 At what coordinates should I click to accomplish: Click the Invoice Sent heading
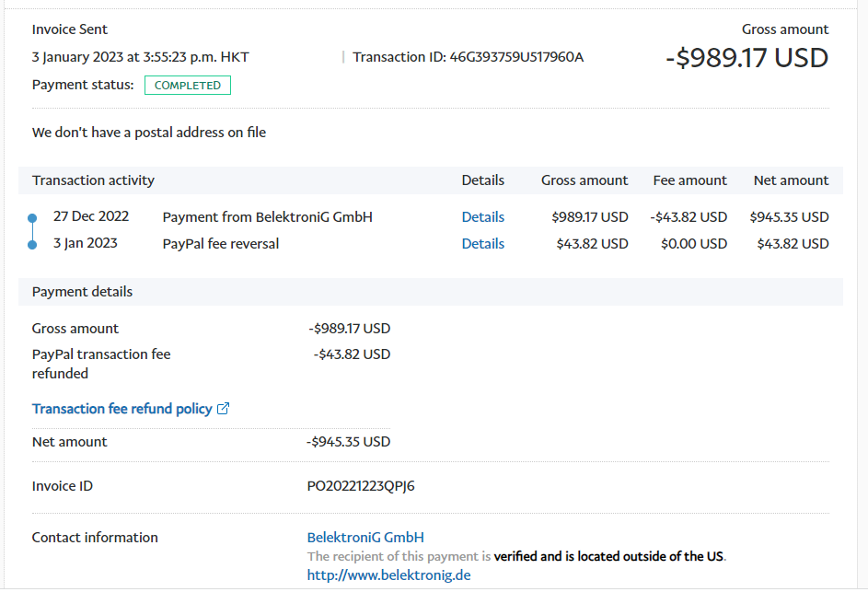(x=70, y=29)
